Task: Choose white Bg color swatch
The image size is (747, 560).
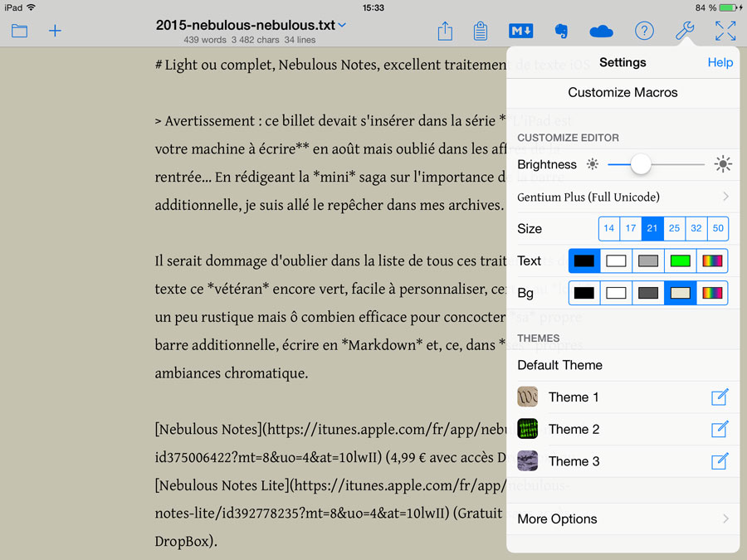Action: 616,293
